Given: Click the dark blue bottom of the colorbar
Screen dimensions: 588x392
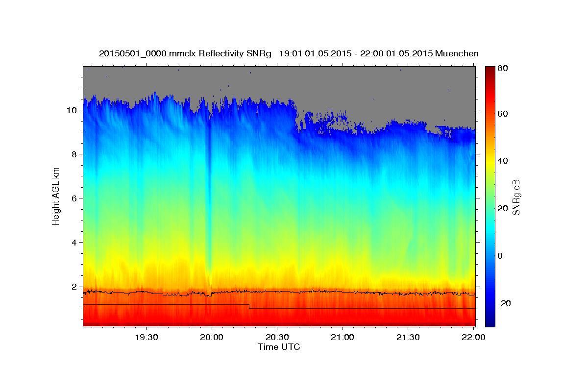Looking at the screenshot, I should pyautogui.click(x=490, y=321).
